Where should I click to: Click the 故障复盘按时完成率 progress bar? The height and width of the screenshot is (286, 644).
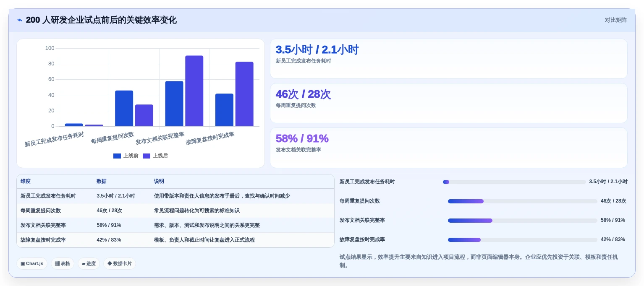click(x=522, y=240)
